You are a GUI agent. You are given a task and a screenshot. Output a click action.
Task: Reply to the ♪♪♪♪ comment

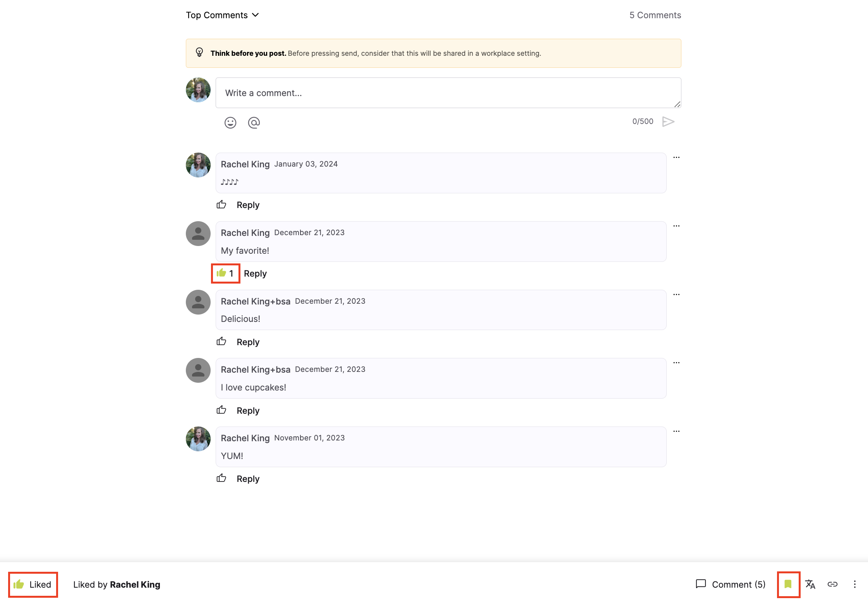tap(248, 205)
